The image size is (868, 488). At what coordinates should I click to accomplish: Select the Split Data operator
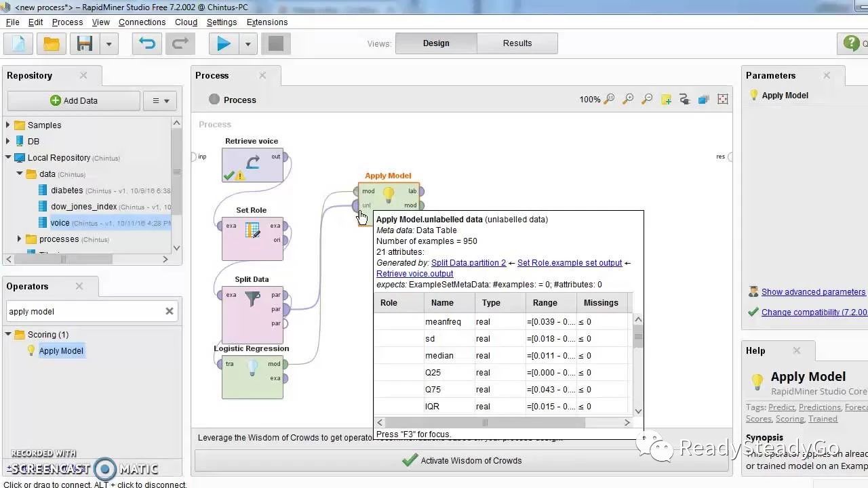click(252, 315)
